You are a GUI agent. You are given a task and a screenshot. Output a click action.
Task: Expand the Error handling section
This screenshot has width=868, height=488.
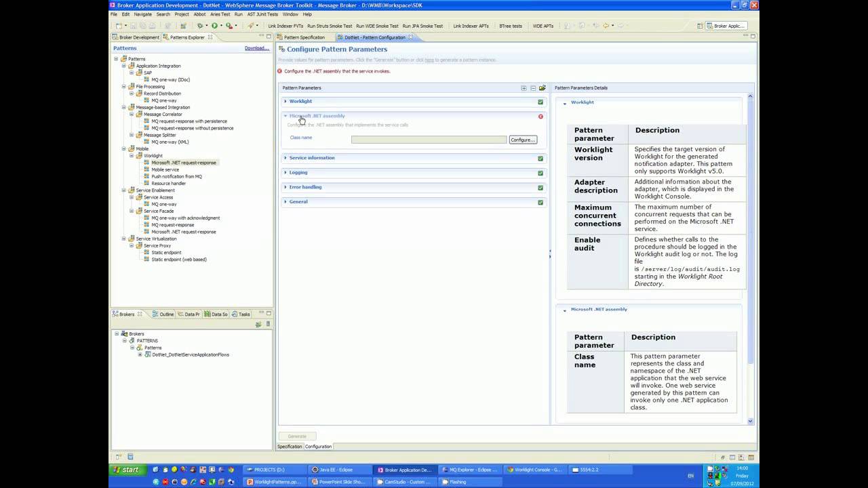285,187
